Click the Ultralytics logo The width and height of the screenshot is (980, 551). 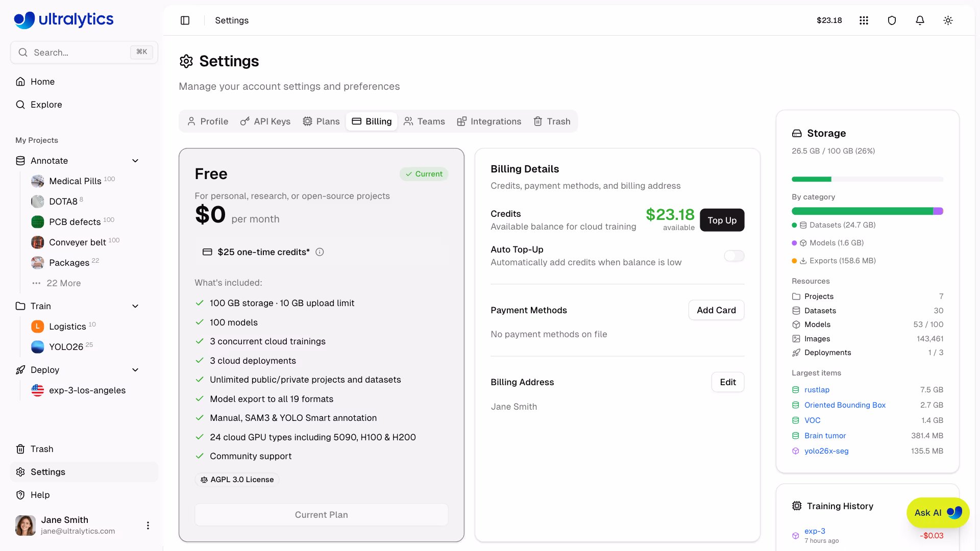64,20
